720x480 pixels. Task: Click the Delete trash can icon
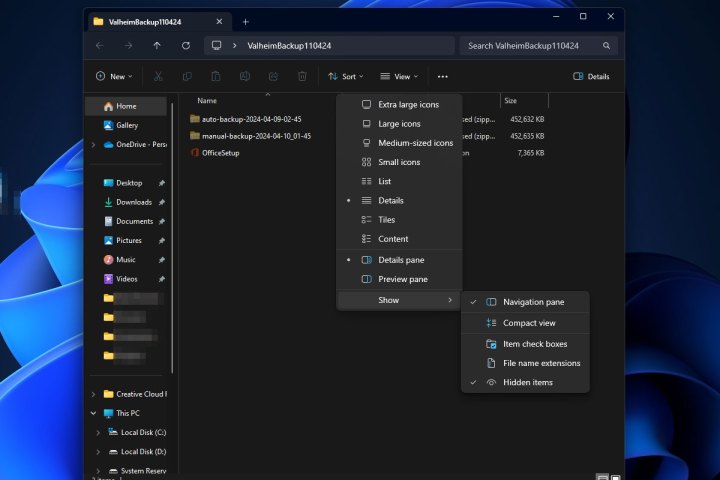(x=302, y=76)
